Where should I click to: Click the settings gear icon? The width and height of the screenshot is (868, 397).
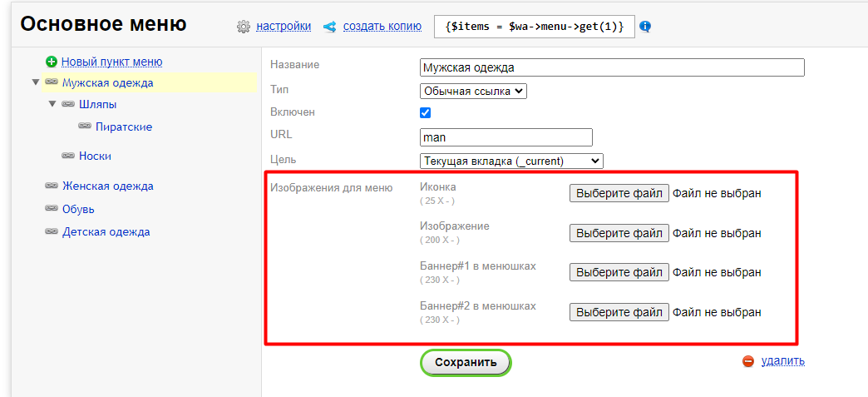tap(244, 27)
